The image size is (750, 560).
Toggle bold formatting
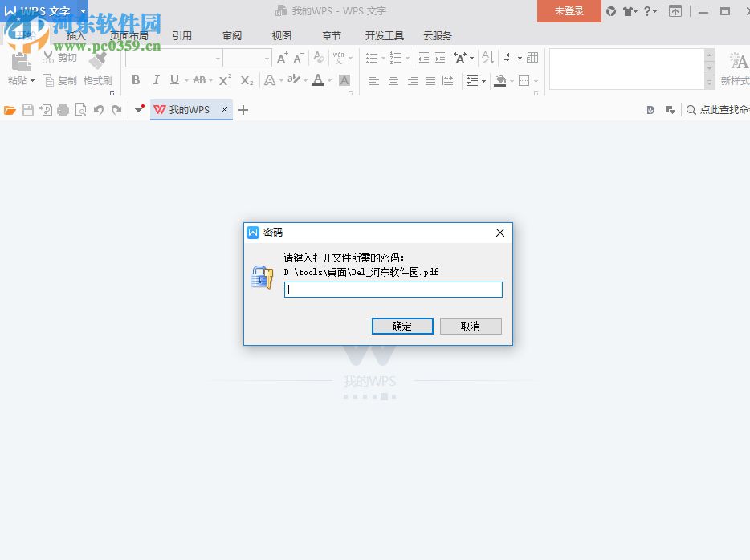(136, 80)
